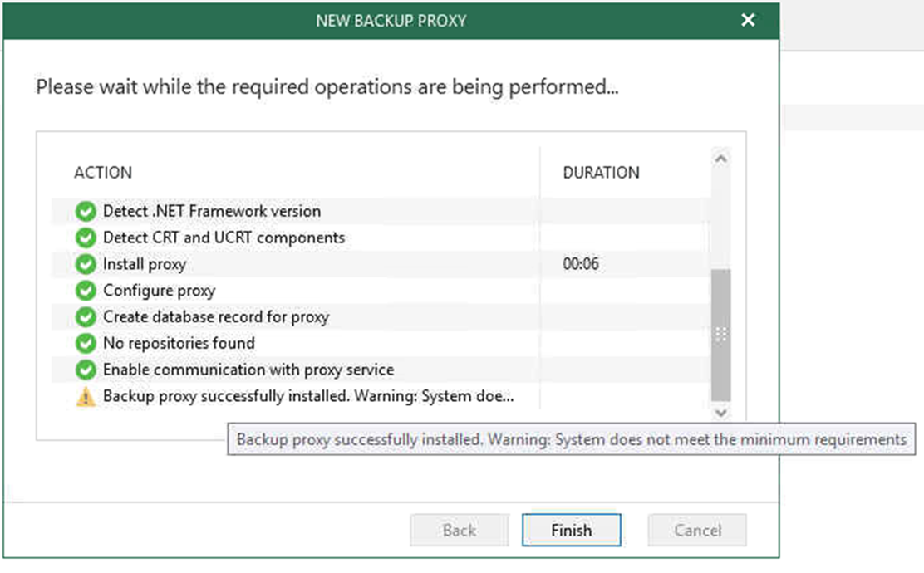Click the DURATION column header

click(601, 173)
